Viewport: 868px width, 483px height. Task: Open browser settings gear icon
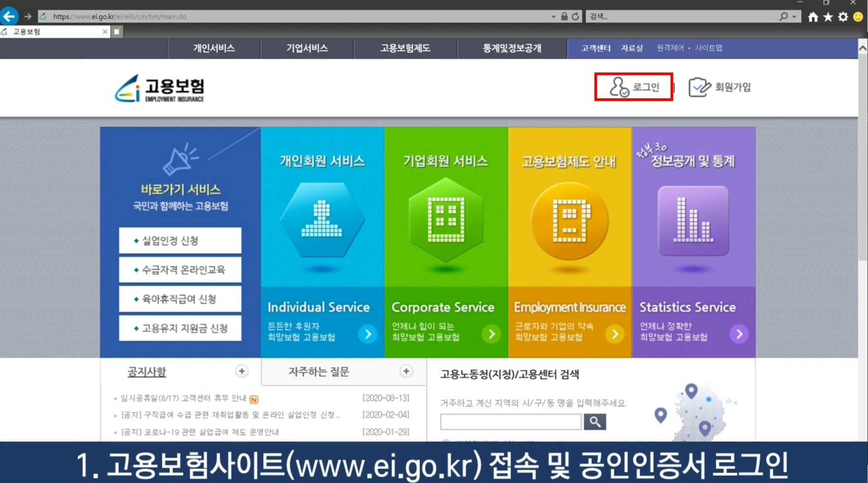coord(843,16)
